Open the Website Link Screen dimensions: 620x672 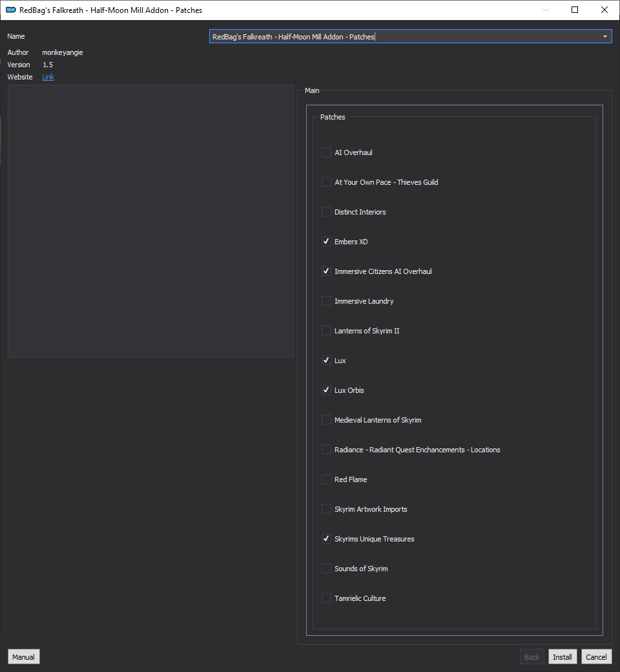click(x=48, y=77)
